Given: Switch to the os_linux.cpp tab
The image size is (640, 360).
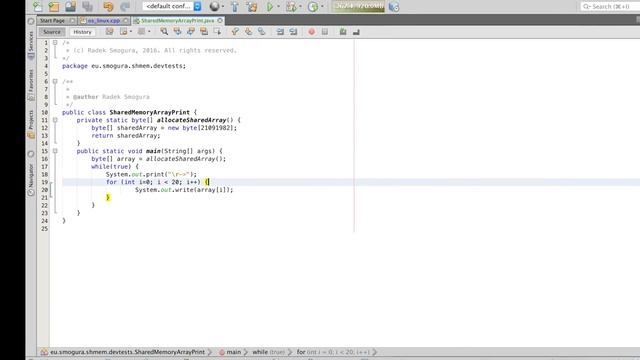Looking at the screenshot, I should click(x=104, y=20).
